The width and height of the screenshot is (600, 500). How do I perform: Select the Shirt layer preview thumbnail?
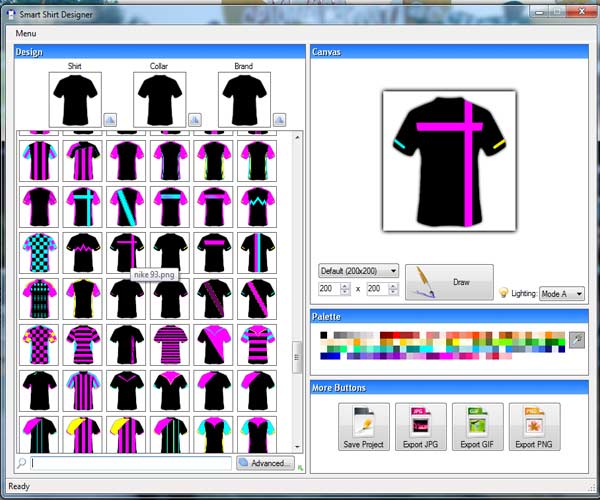point(75,100)
